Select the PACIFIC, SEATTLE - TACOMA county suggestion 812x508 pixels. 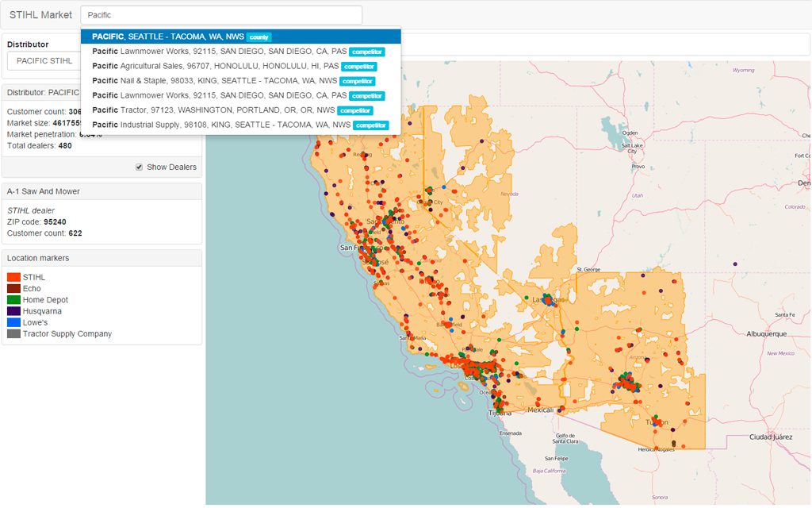[168, 37]
